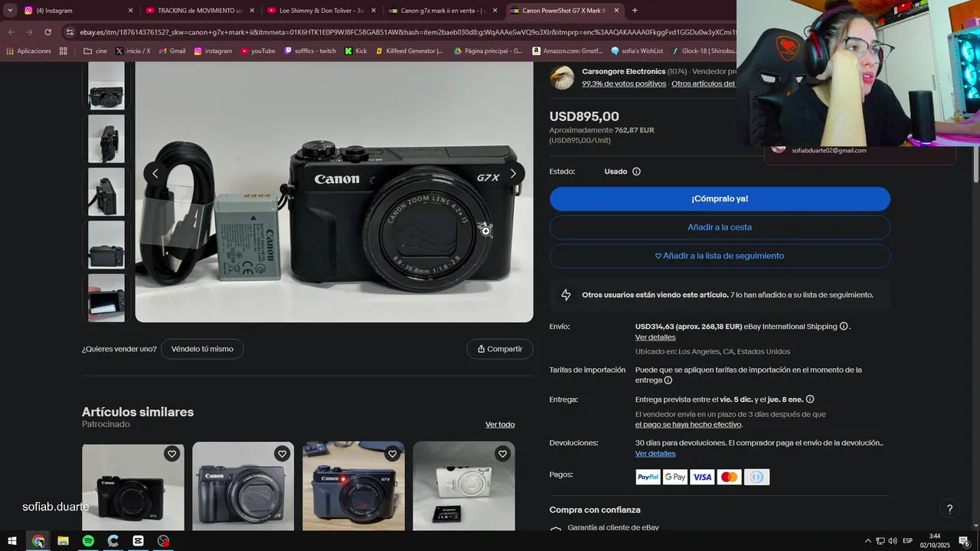980x551 pixels.
Task: Open the cine bookmarks folder
Action: (x=95, y=51)
